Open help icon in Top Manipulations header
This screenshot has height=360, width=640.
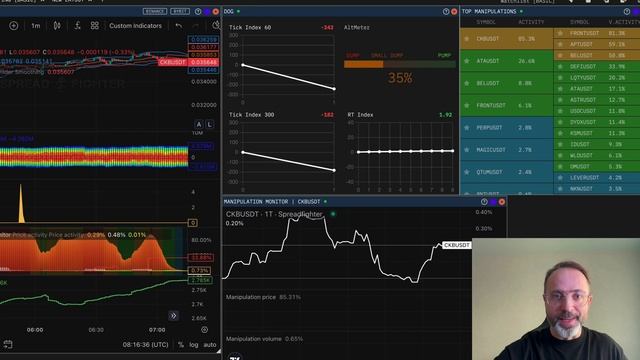click(x=627, y=11)
